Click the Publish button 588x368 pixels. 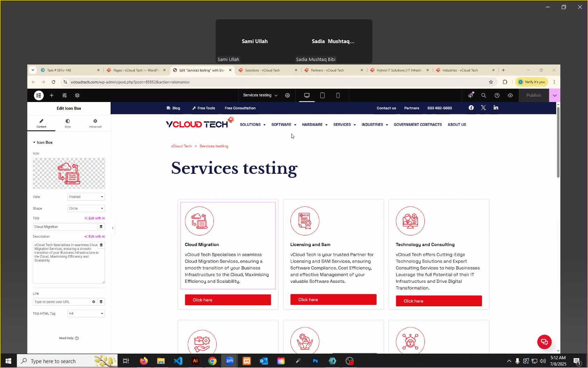(x=533, y=95)
